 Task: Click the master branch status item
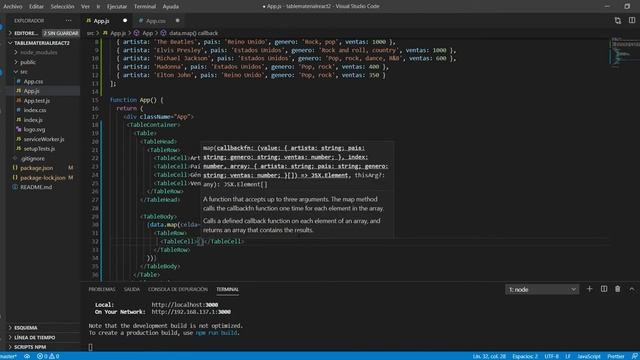tap(9, 356)
